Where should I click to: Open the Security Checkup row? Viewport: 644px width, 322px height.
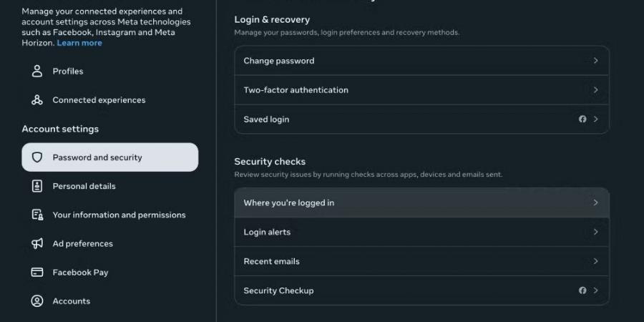(421, 291)
